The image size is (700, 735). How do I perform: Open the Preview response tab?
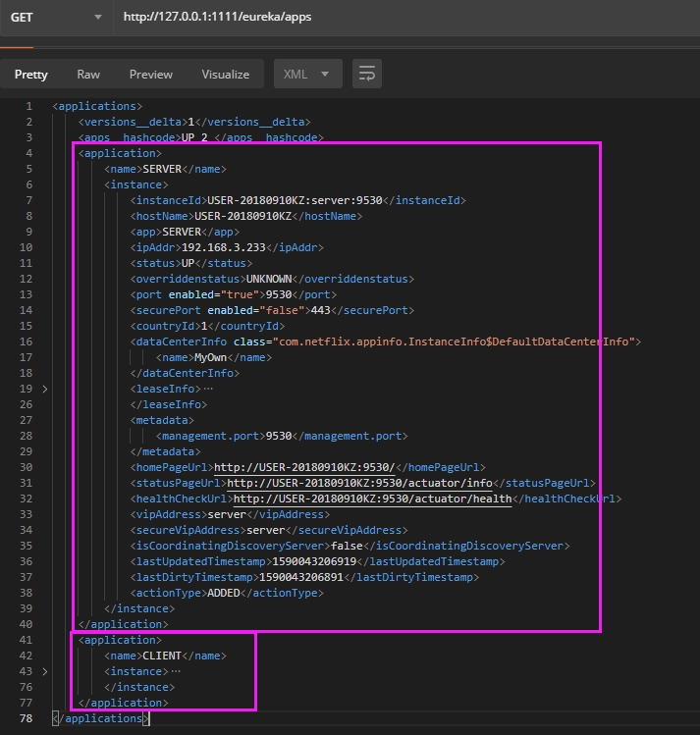pos(151,75)
